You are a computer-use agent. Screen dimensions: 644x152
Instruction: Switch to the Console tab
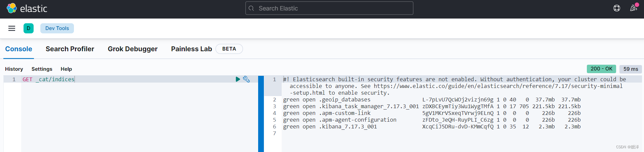tap(18, 49)
